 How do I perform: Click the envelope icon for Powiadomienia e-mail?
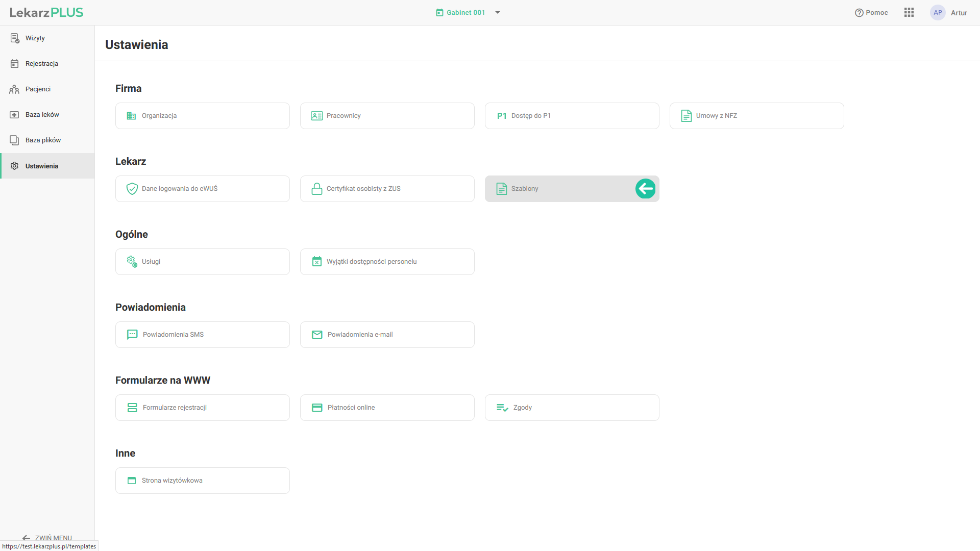coord(317,335)
